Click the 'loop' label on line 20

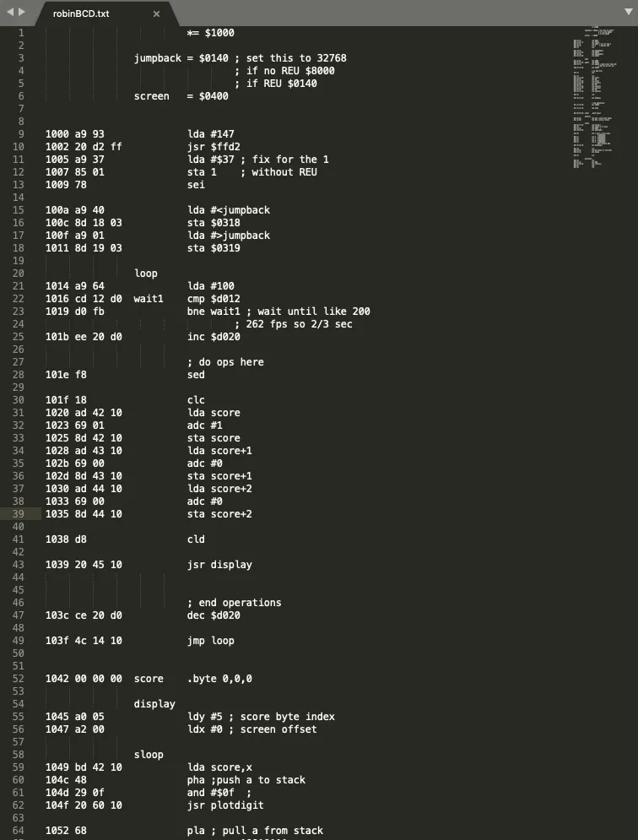146,274
